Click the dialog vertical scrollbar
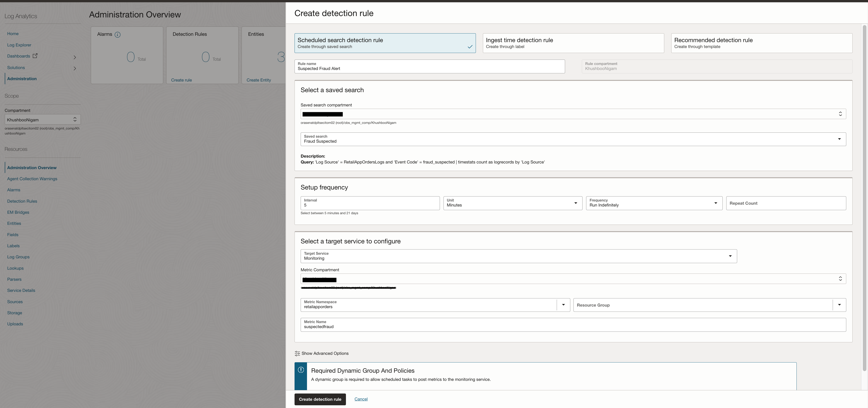Viewport: 868px width, 408px height. pos(864,198)
